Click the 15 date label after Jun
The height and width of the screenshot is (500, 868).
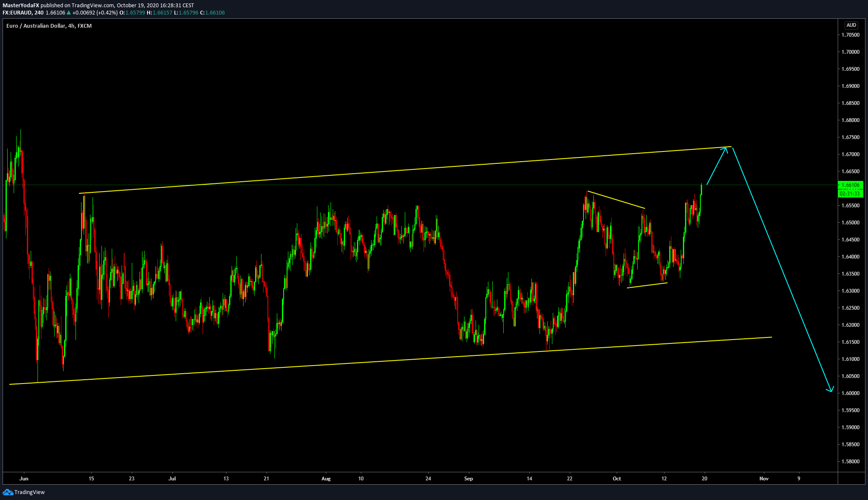(91, 479)
